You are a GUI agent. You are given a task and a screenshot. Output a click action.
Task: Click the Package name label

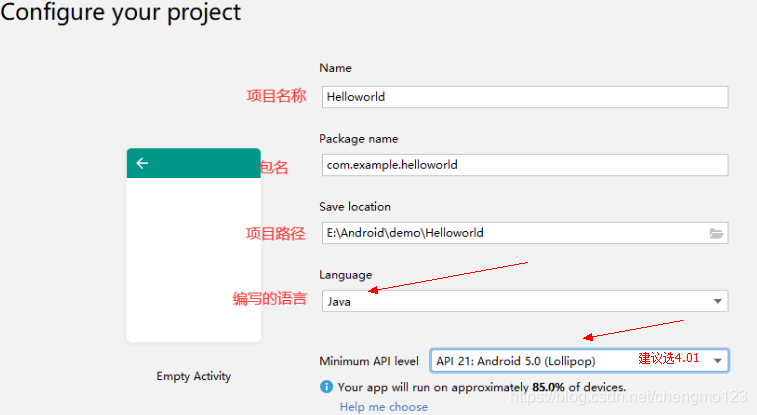359,139
